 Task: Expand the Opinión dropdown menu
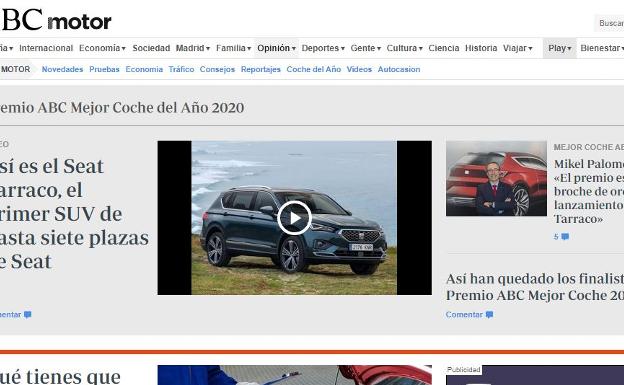pyautogui.click(x=276, y=48)
